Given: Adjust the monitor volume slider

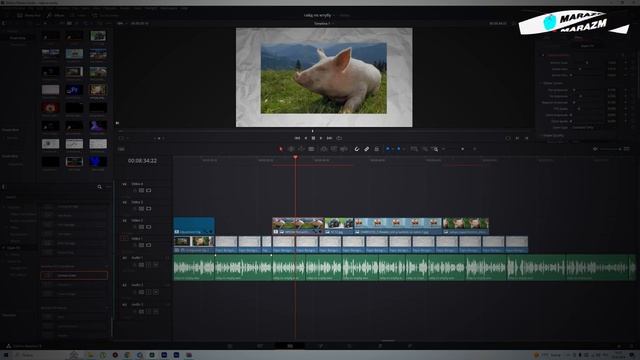Looking at the screenshot, I should coord(609,149).
